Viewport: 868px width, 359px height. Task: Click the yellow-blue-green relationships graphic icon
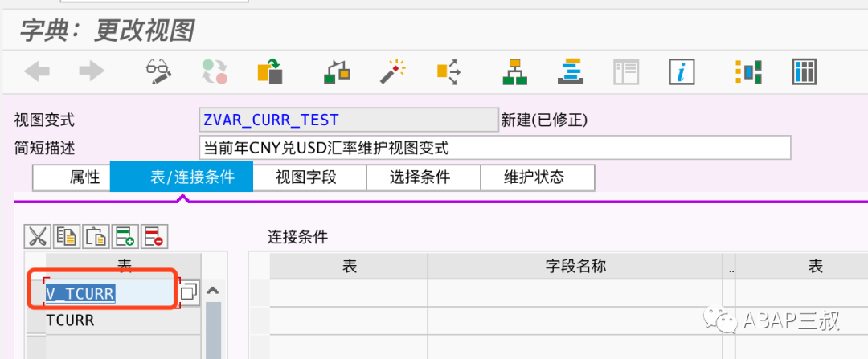coord(748,71)
